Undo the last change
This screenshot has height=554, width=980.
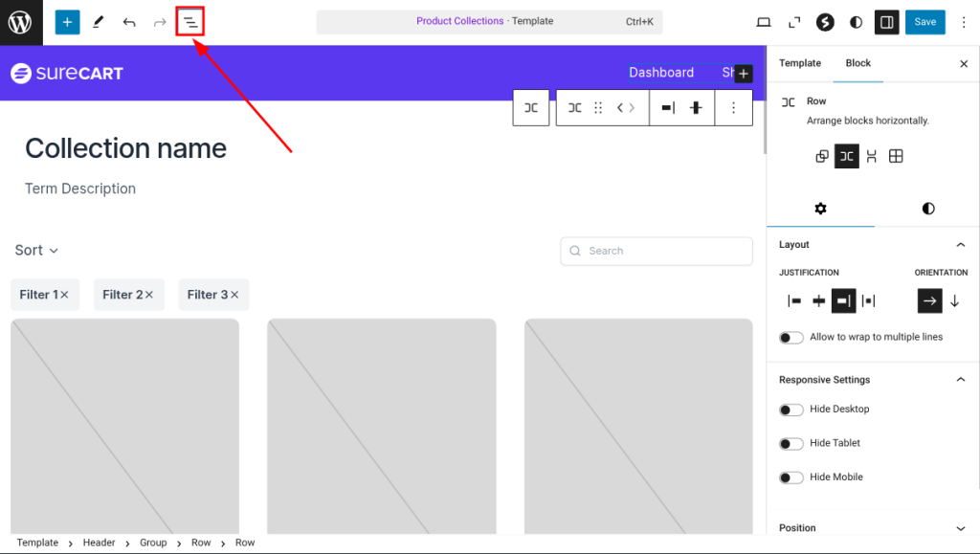(129, 22)
